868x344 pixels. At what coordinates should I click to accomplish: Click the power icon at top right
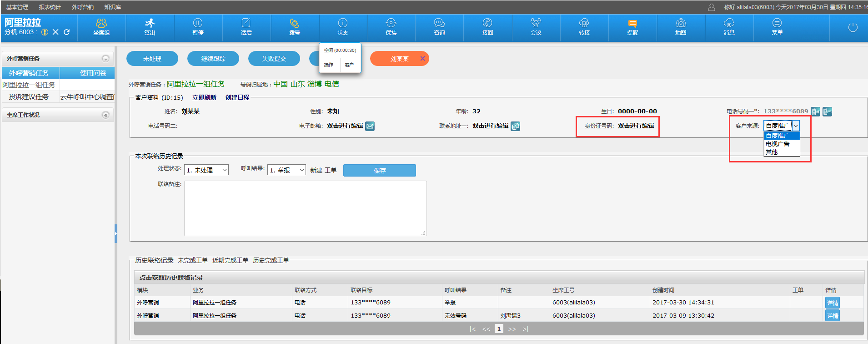853,27
